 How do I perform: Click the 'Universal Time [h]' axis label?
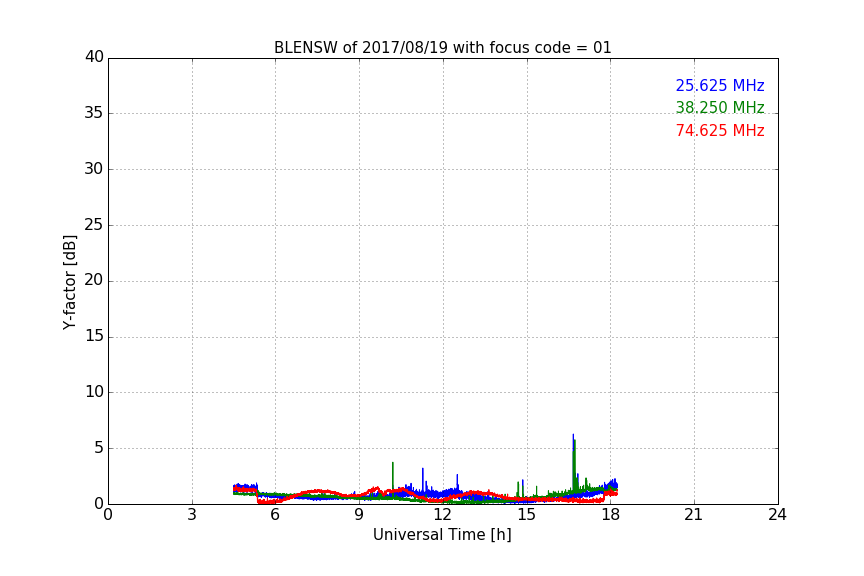point(442,535)
